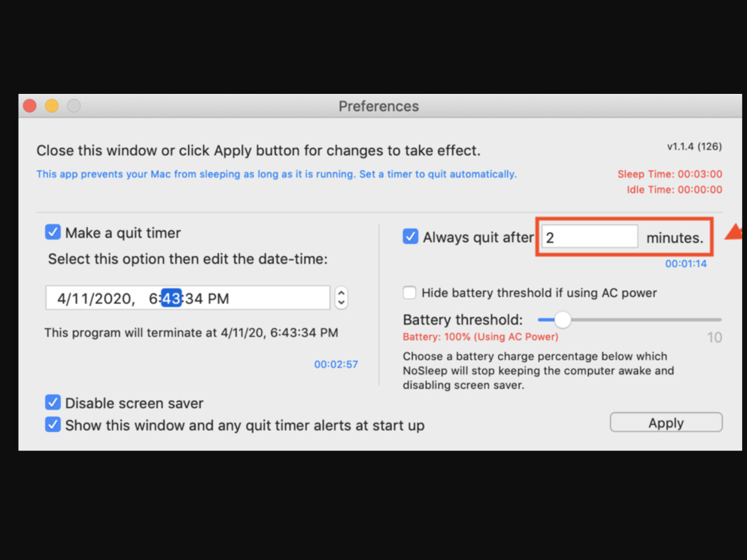Click the down arrow of the date-time stepper
This screenshot has height=560, width=747.
click(341, 303)
